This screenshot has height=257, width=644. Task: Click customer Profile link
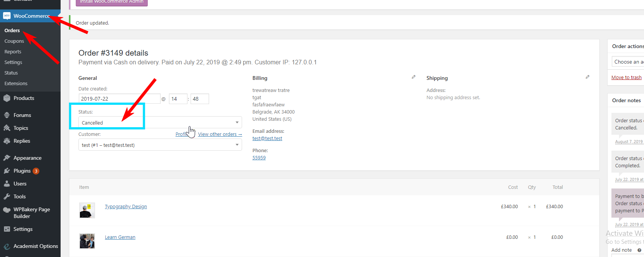(182, 134)
